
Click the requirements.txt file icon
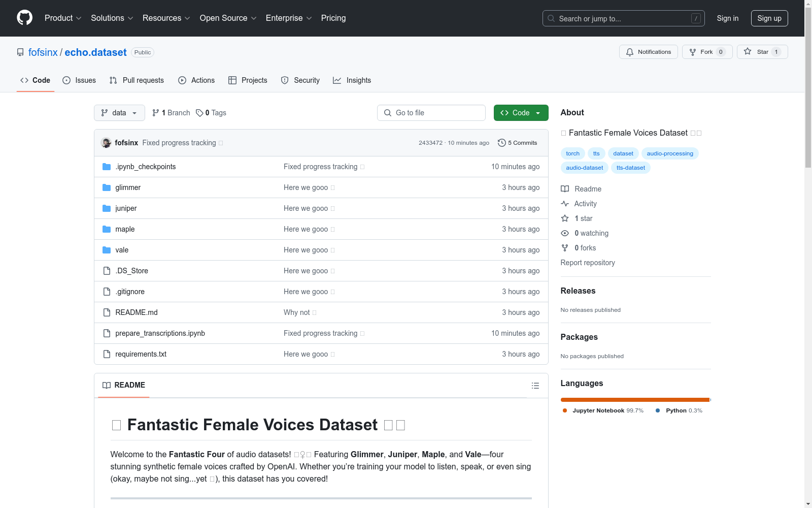pos(107,354)
